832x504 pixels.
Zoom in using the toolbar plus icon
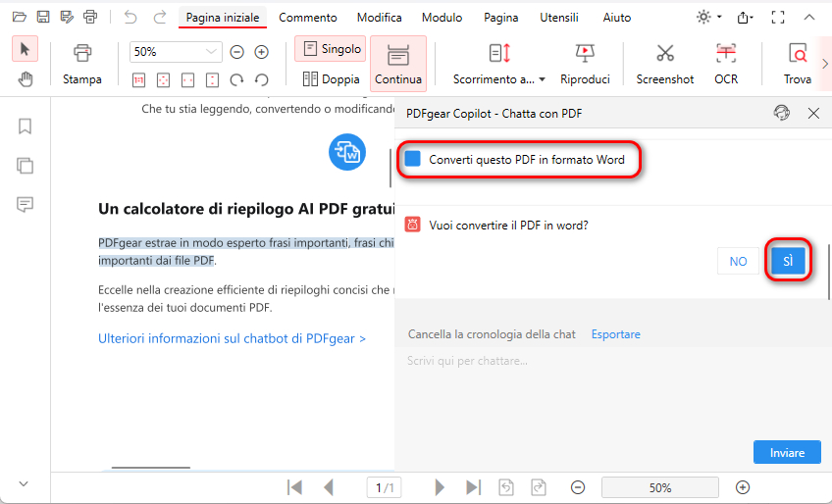[x=261, y=52]
